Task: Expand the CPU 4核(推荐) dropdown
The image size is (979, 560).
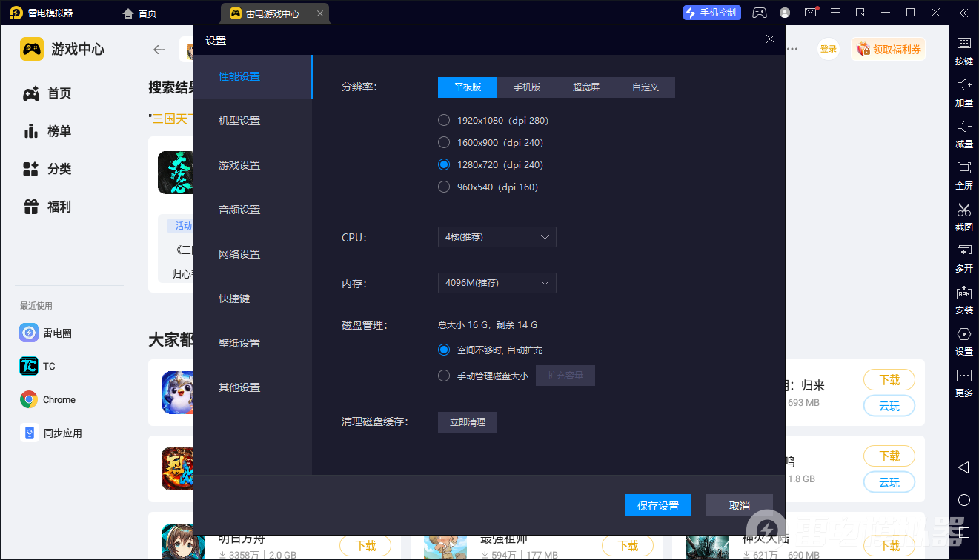Action: pyautogui.click(x=497, y=237)
